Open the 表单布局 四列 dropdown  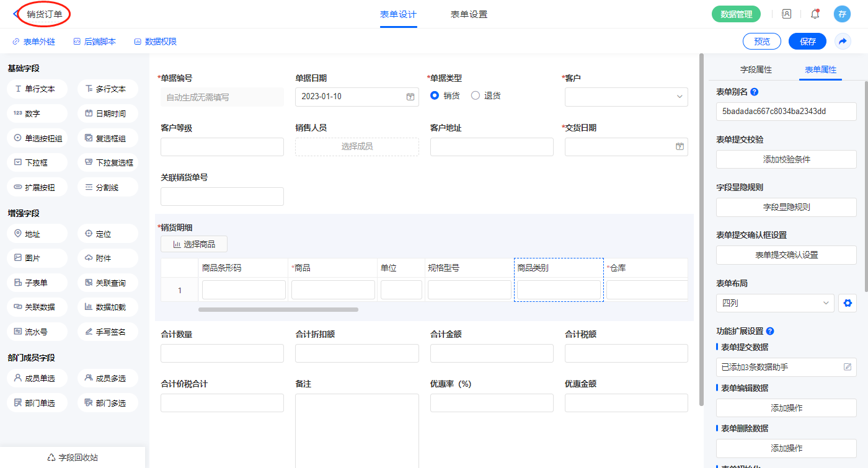pos(774,303)
